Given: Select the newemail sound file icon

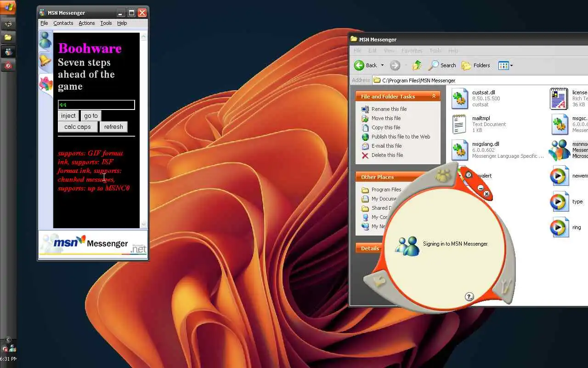Looking at the screenshot, I should click(559, 176).
